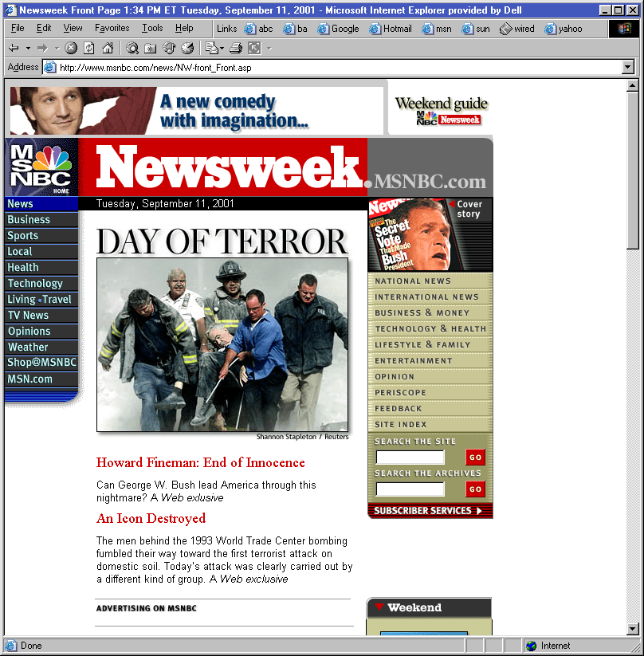Expand the Back button history dropdown arrow
Image resolution: width=644 pixels, height=656 pixels.
[28, 49]
